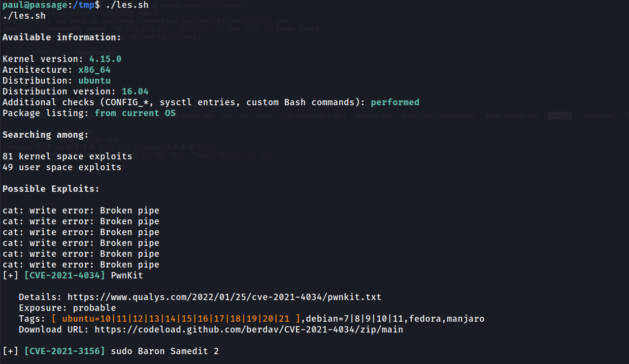Open the codeload.github.com download URL

point(249,330)
